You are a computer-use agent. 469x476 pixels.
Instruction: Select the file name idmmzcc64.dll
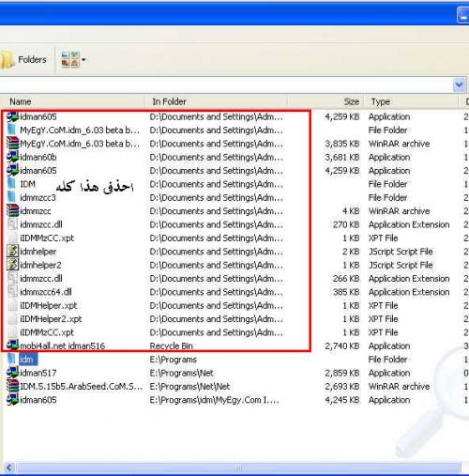point(46,292)
